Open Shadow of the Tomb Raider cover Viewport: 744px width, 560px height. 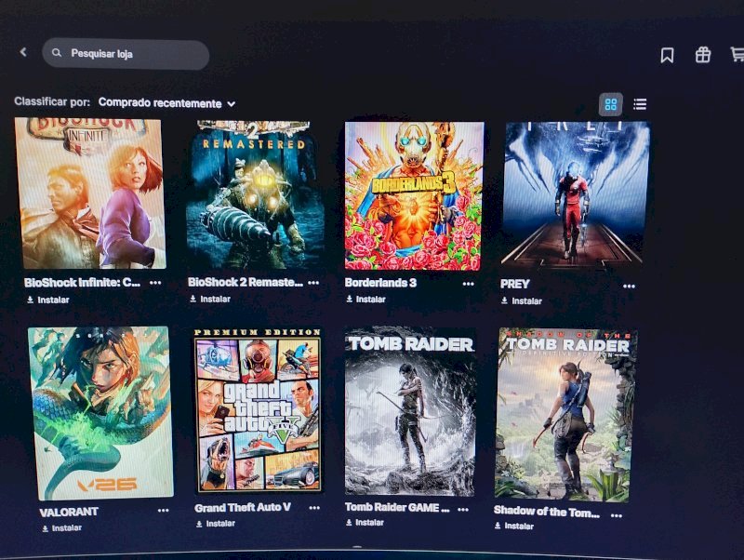pyautogui.click(x=565, y=414)
